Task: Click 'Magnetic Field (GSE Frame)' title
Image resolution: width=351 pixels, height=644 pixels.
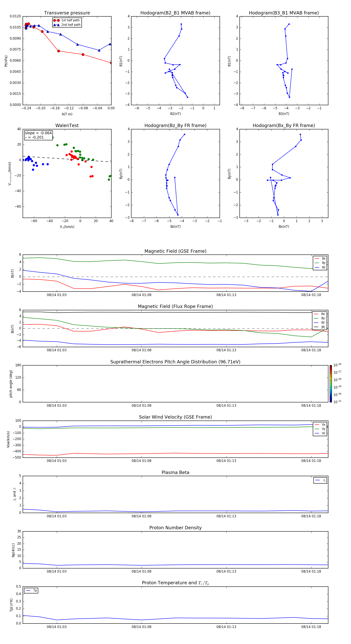Action: pos(175,251)
